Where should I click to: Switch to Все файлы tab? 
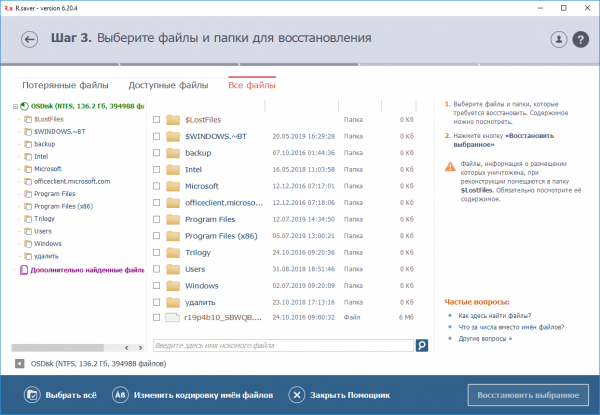pyautogui.click(x=252, y=85)
